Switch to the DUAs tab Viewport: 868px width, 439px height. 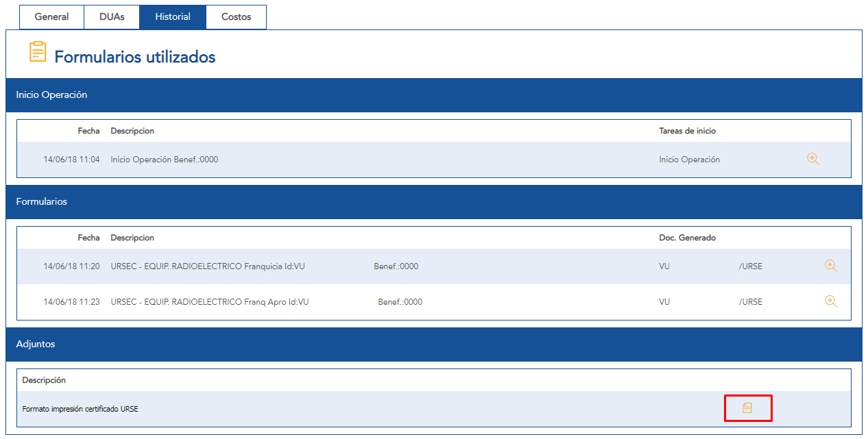(112, 17)
